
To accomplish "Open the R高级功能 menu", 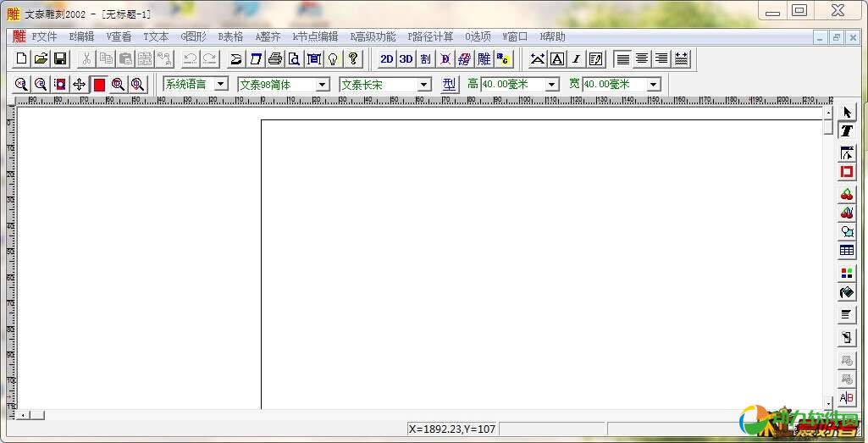I will point(373,36).
